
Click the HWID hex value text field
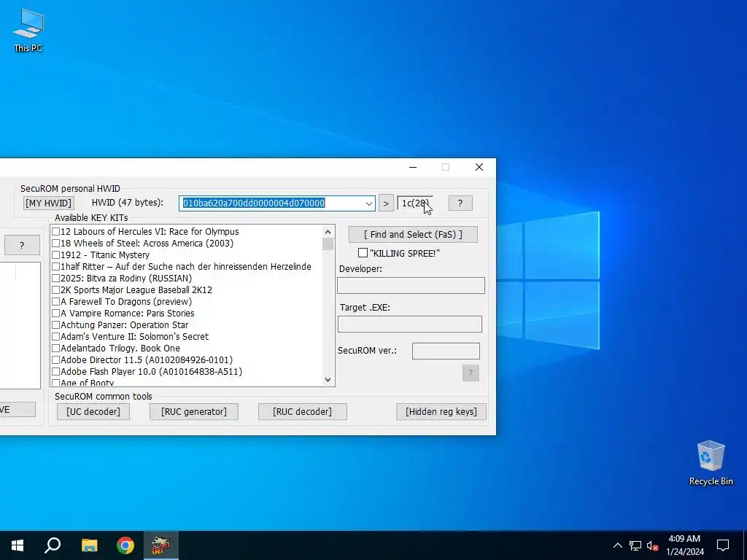pos(271,203)
